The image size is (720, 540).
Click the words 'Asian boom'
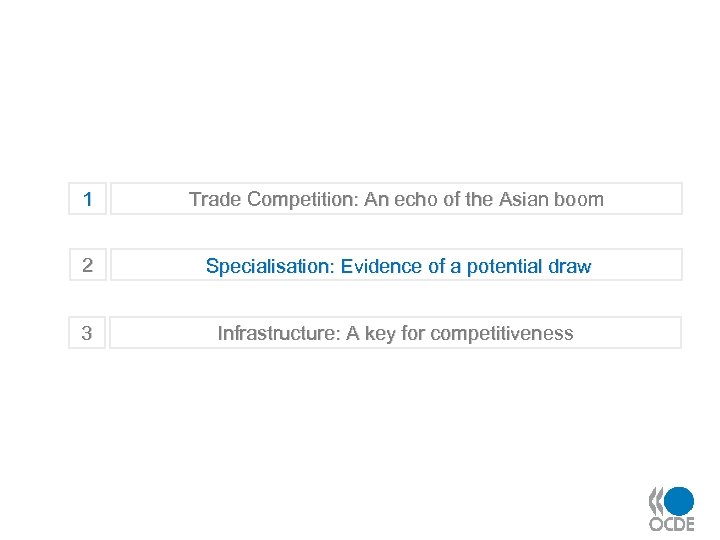[551, 199]
